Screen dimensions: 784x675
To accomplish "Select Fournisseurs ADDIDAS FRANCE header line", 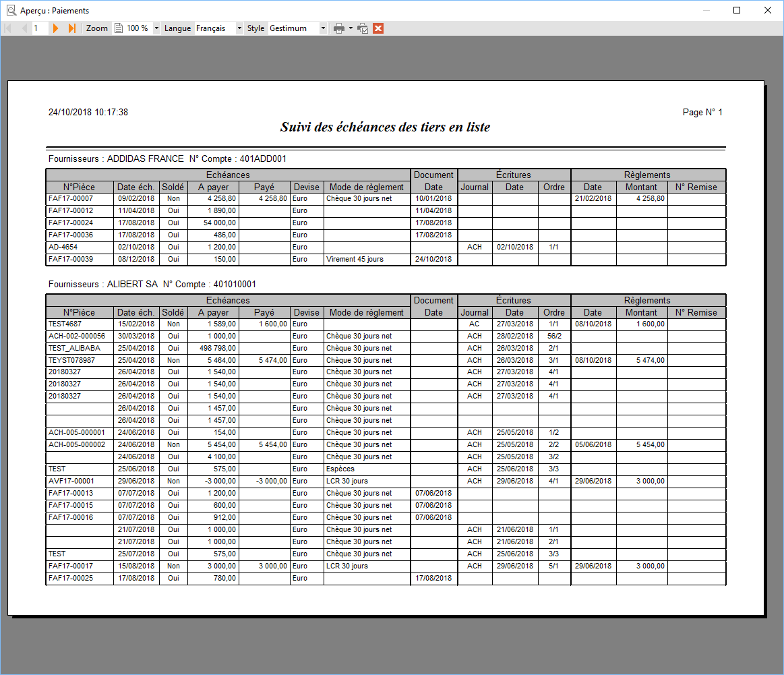I will (167, 158).
